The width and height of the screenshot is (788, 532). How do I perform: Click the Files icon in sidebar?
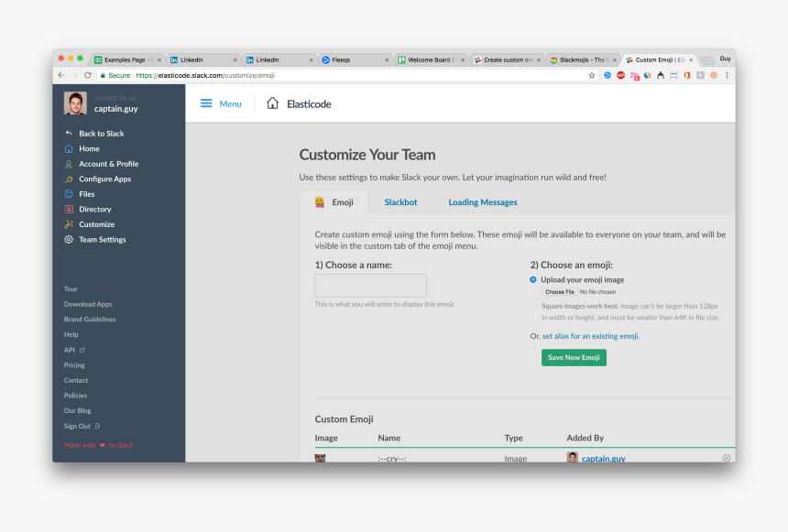[69, 194]
